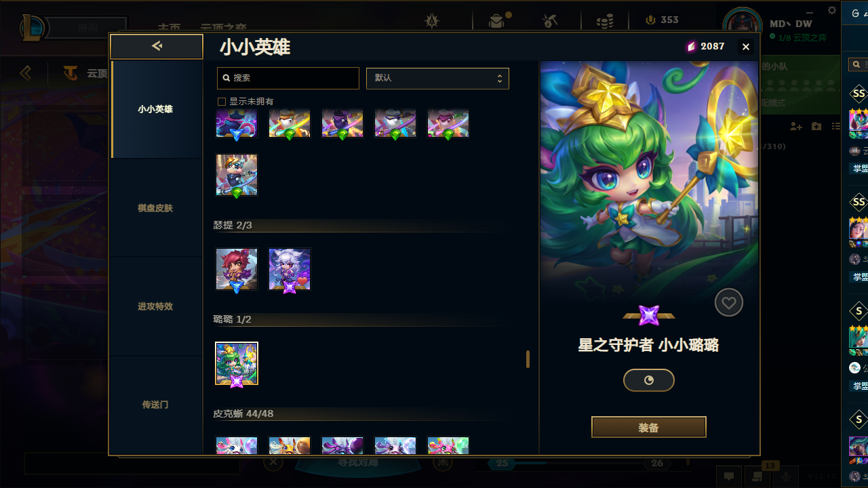Click the chat bubble icon at bottom right
Screen dimensions: 868x488
coord(729,476)
